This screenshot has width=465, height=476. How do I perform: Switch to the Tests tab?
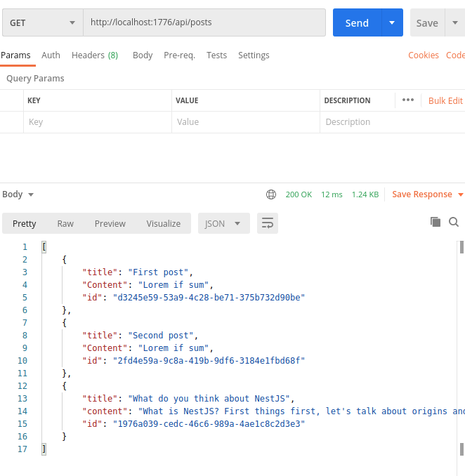(216, 55)
